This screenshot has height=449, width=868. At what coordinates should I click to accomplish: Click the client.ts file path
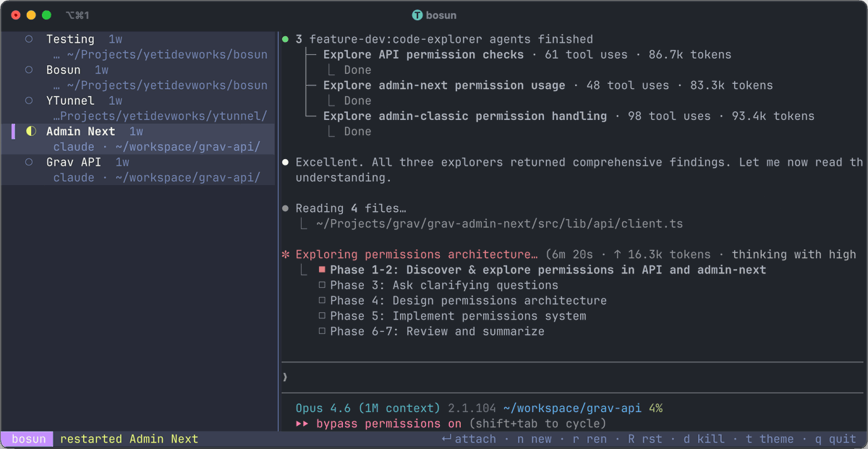pyautogui.click(x=499, y=224)
